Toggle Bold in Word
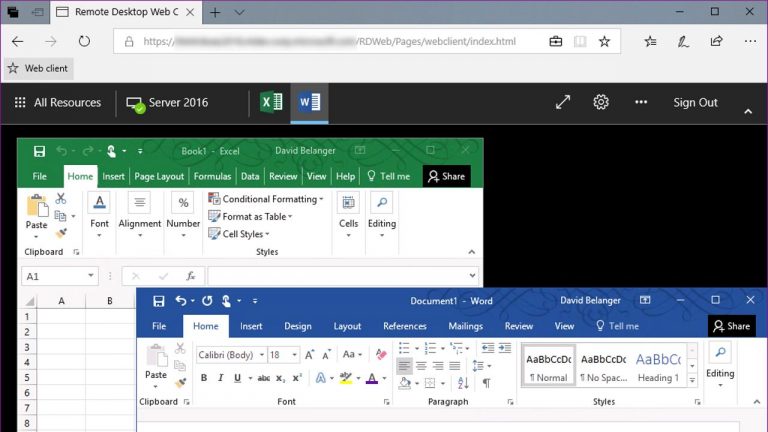768x432 pixels. coord(204,378)
